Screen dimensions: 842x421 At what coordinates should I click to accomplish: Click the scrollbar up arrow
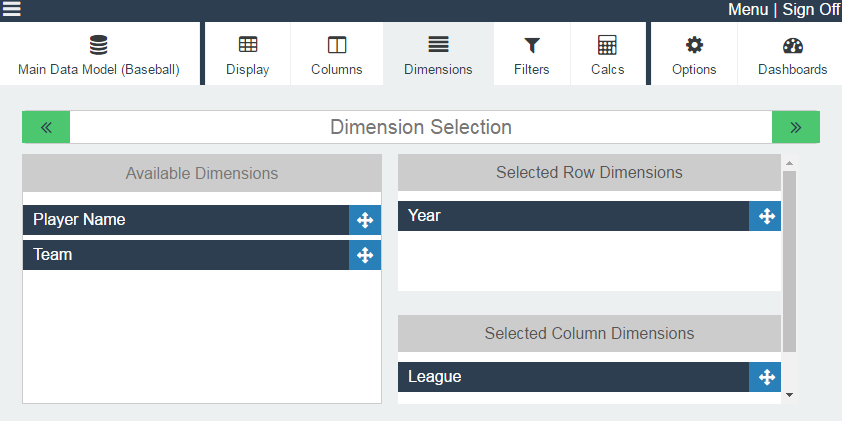pos(789,163)
